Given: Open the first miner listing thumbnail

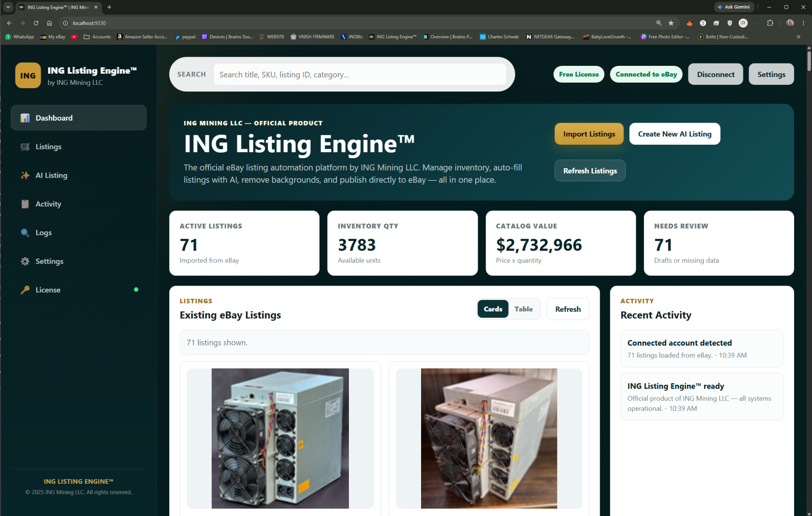Looking at the screenshot, I should 280,438.
